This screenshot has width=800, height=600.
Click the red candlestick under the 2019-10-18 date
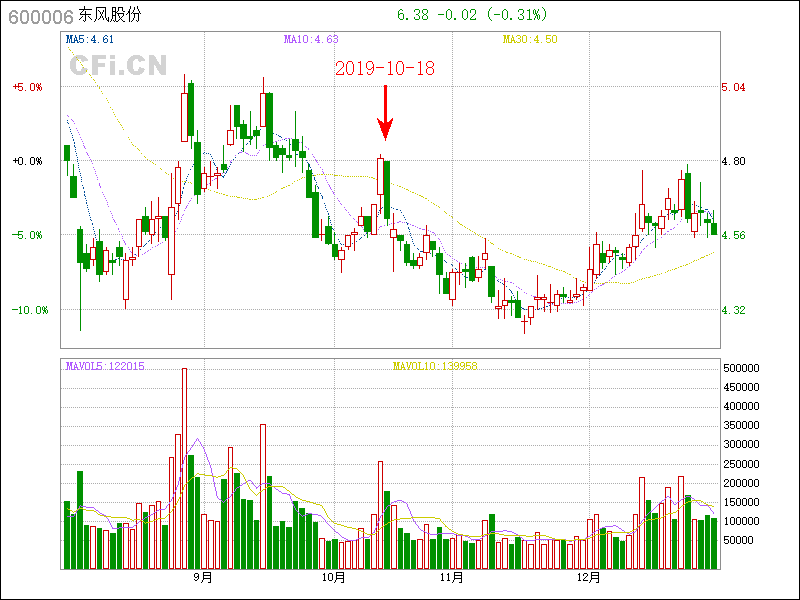click(x=380, y=176)
